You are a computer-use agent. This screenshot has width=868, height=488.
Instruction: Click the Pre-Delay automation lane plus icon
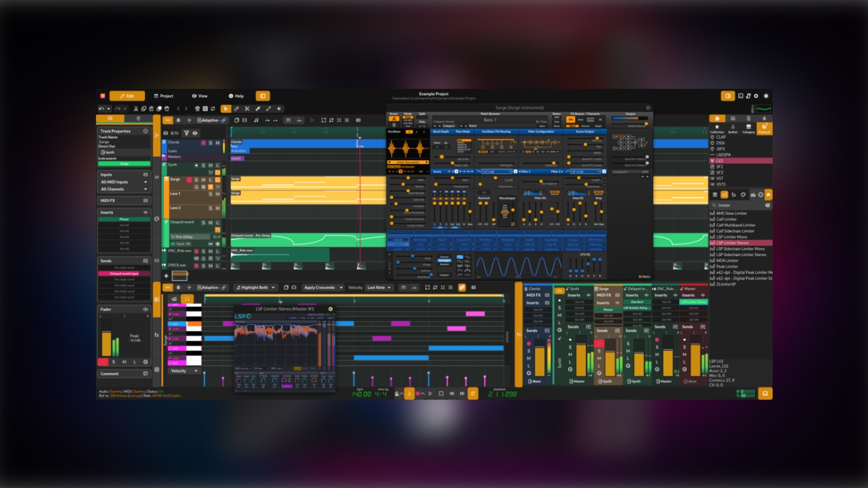click(x=217, y=244)
